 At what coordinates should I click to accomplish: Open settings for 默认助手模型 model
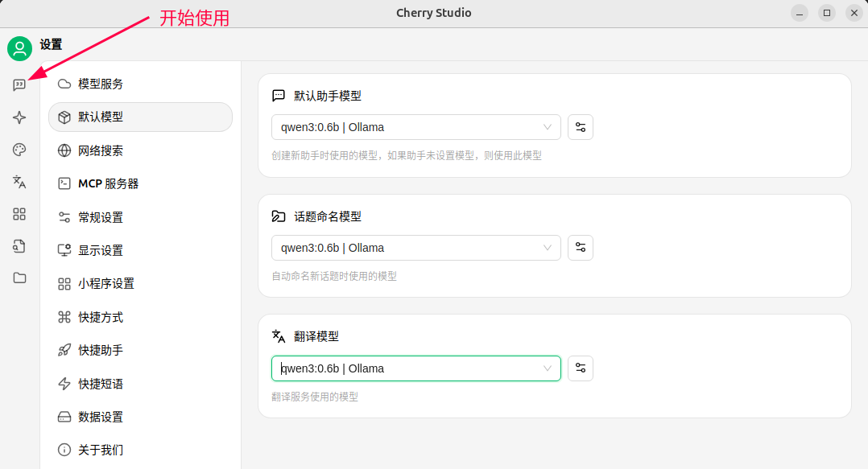pos(581,127)
